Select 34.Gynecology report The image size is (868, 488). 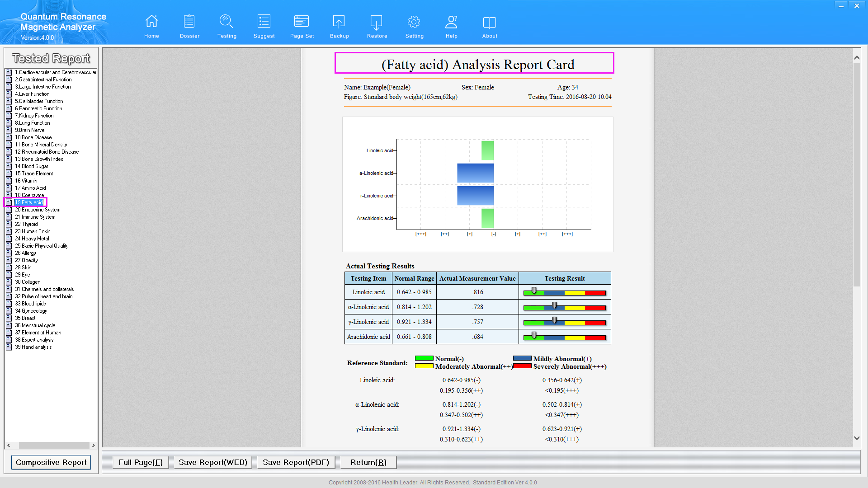click(31, 311)
